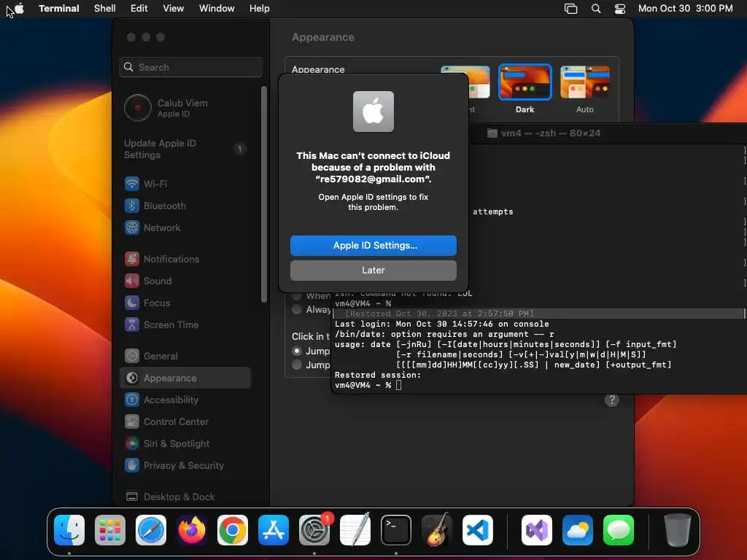This screenshot has height=560, width=747.
Task: Click the Terminal title bar vm4 — -zsh
Action: coord(543,133)
